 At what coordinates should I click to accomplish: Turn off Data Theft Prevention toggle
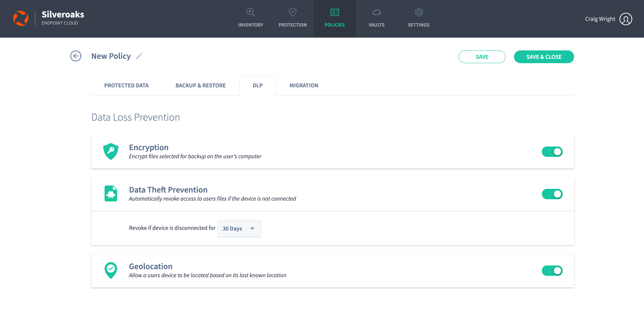pyautogui.click(x=552, y=194)
